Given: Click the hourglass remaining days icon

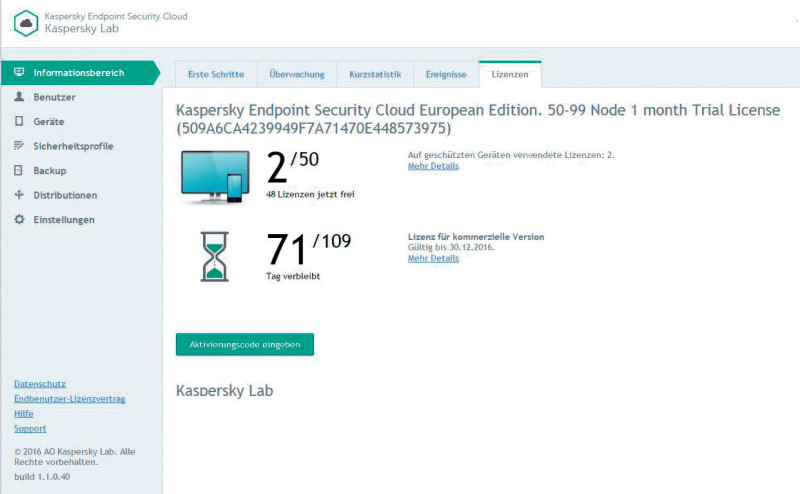Looking at the screenshot, I should pos(214,257).
